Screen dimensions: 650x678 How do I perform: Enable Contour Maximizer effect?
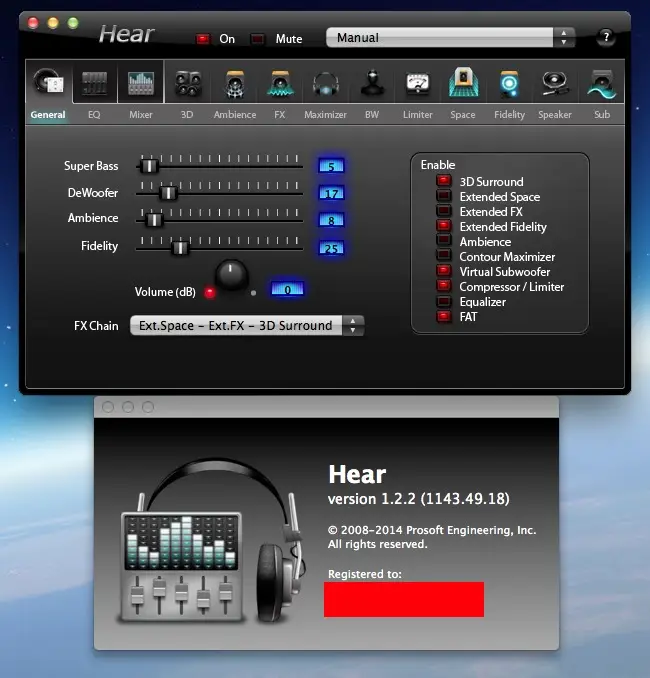point(444,256)
